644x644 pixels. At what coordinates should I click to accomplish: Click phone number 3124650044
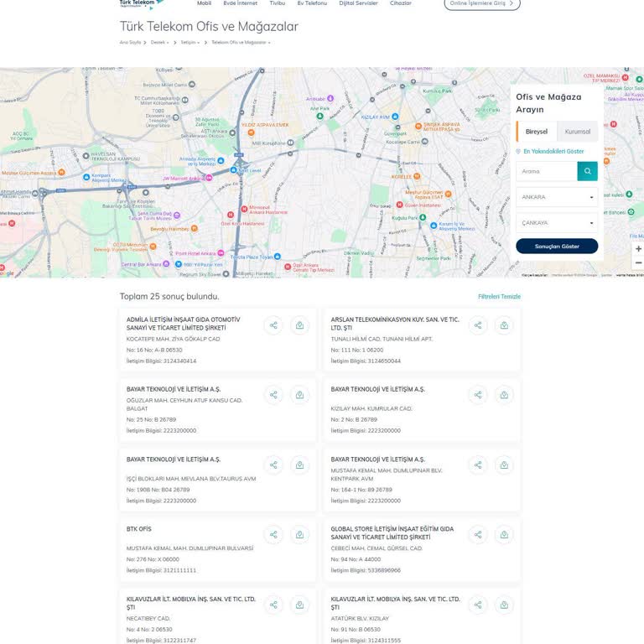(x=384, y=361)
